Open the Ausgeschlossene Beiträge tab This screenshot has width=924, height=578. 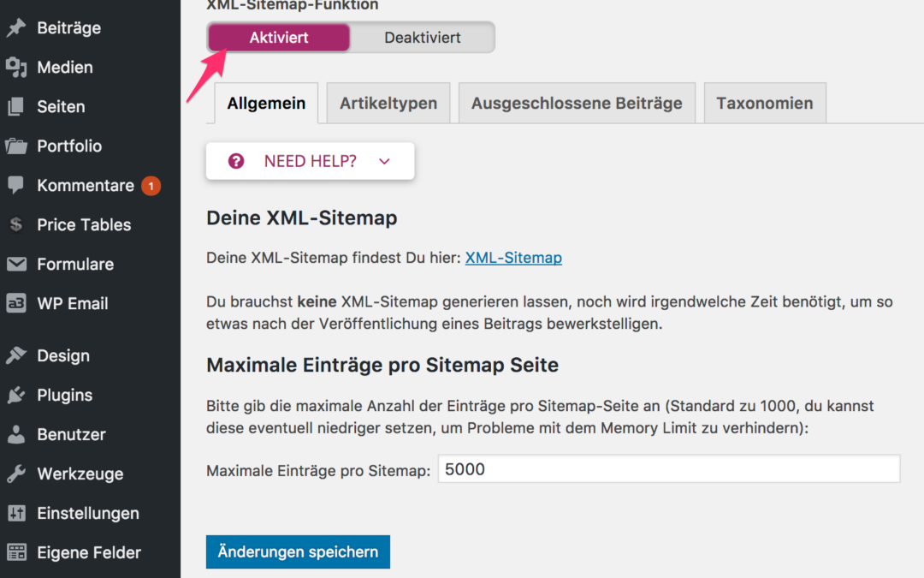tap(577, 104)
